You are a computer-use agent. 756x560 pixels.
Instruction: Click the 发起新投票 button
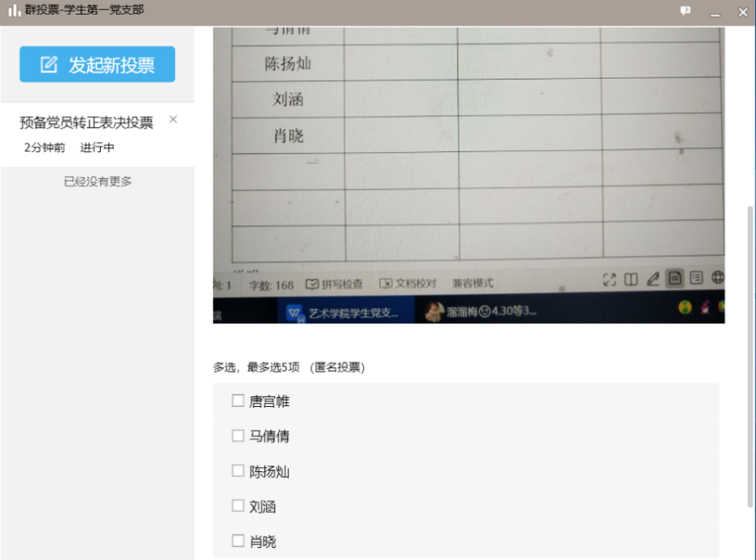(97, 65)
